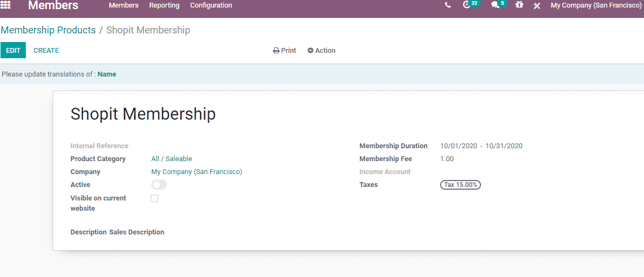644x277 pixels.
Task: Toggle the Active switch
Action: tap(159, 185)
